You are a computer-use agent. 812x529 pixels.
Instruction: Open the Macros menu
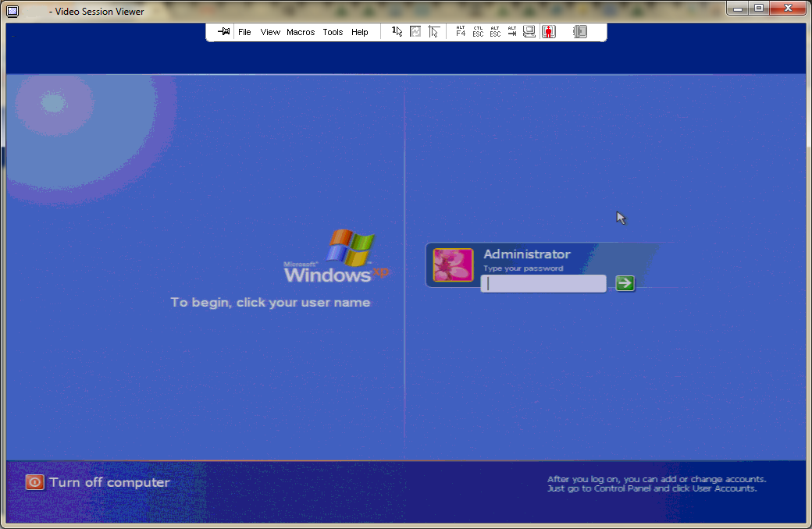coord(301,32)
